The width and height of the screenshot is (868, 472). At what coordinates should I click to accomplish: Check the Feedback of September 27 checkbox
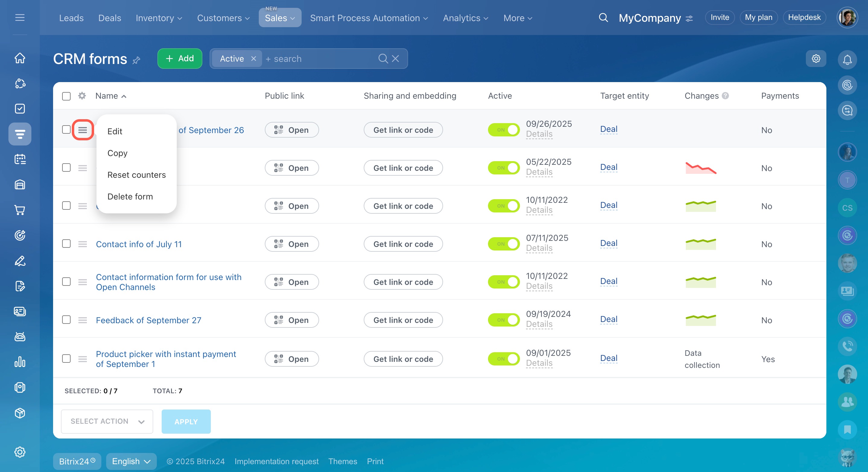(66, 320)
